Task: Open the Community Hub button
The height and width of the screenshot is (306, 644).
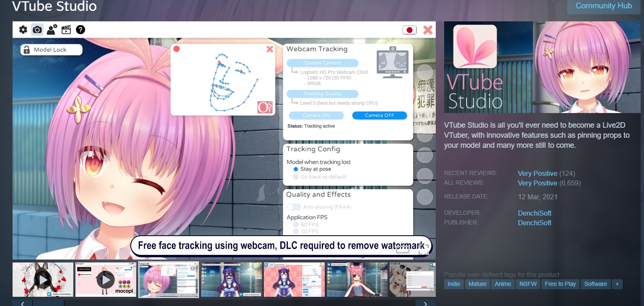Action: click(x=603, y=6)
